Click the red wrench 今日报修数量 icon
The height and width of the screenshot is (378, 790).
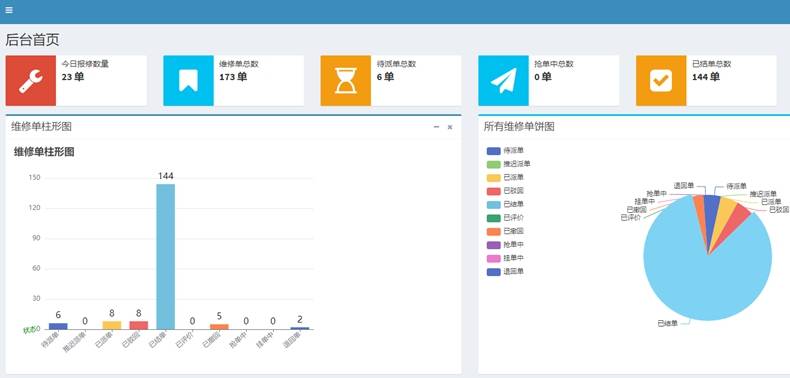[31, 81]
